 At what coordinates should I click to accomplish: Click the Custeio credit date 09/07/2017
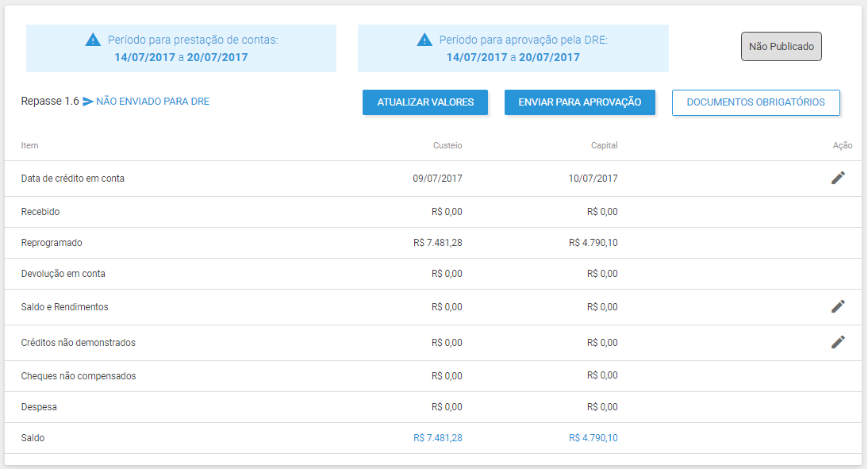click(x=437, y=179)
